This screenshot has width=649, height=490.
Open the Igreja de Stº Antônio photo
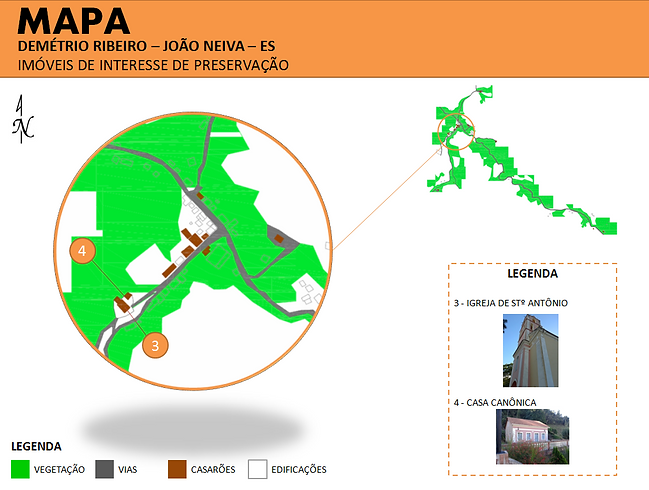pos(531,351)
